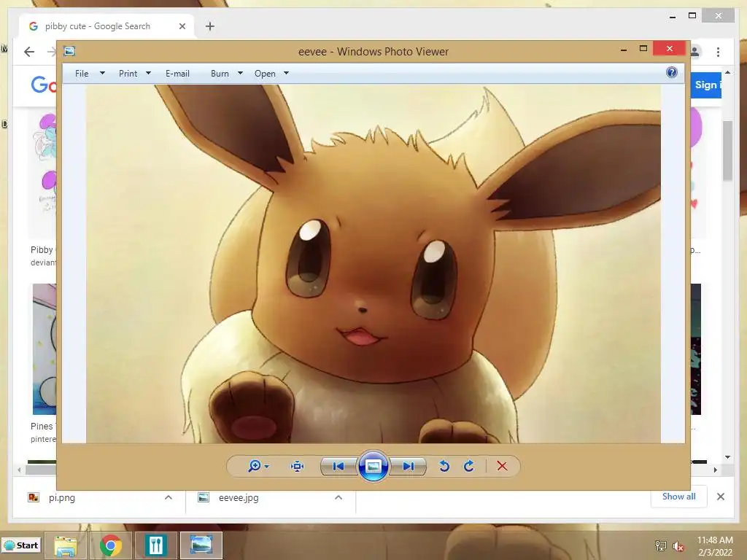Expand options chevron for eevee.jpg
The height and width of the screenshot is (560, 747).
pyautogui.click(x=338, y=497)
